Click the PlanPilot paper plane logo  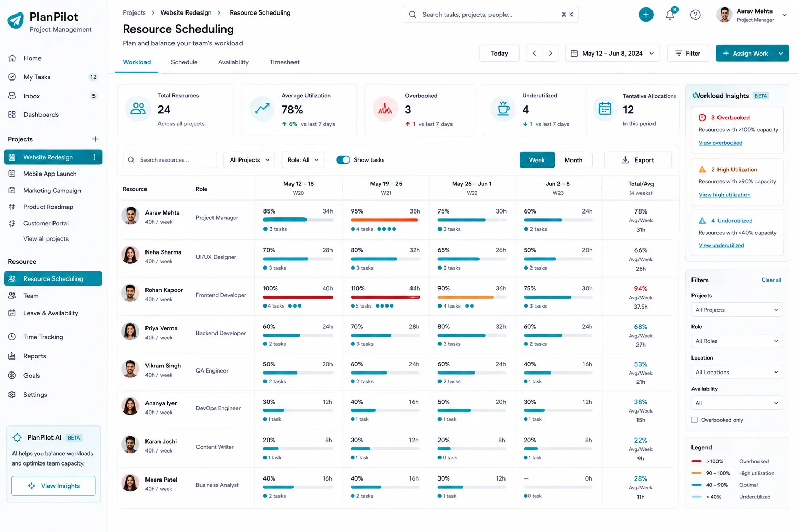pyautogui.click(x=16, y=20)
